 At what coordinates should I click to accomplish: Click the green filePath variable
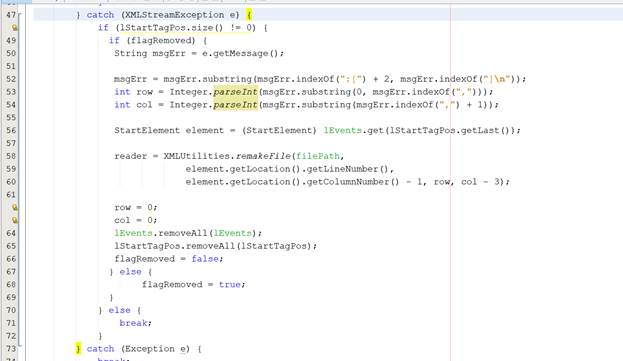(318, 156)
